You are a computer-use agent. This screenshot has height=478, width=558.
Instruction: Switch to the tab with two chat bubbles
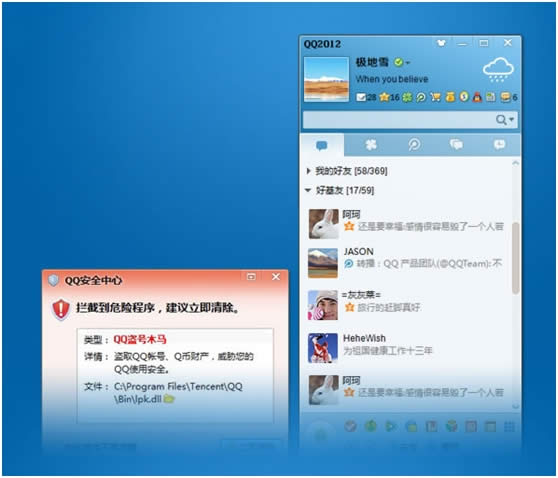pos(456,145)
